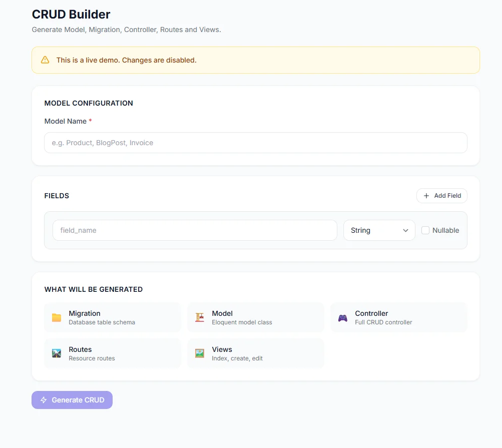Click the plus icon in Add Field

(x=426, y=196)
